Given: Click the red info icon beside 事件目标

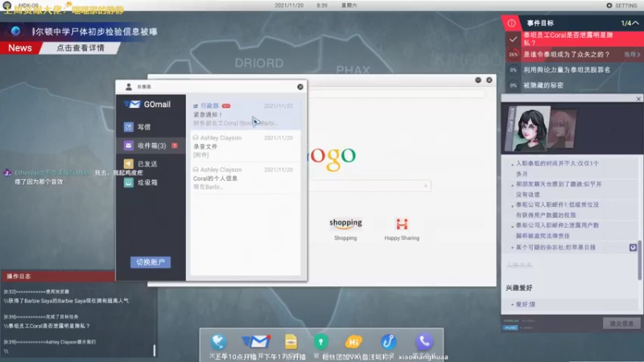Looking at the screenshot, I should [511, 23].
